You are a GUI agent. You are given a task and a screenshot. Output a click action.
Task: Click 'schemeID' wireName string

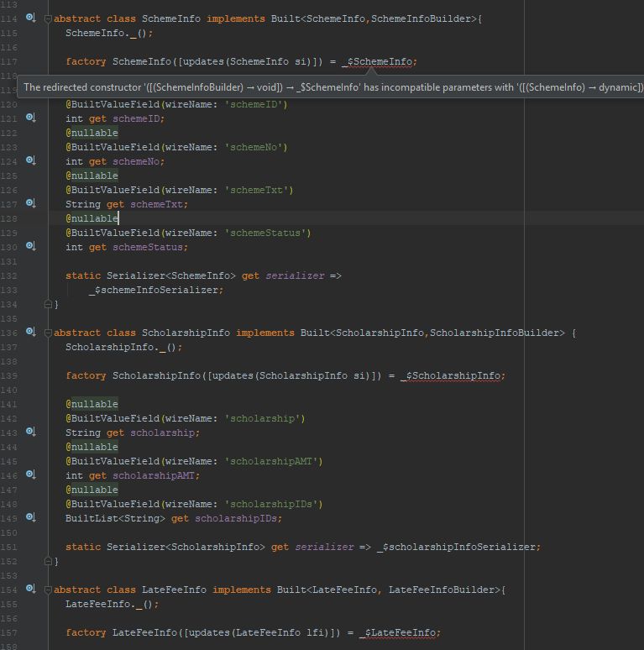pyautogui.click(x=254, y=104)
